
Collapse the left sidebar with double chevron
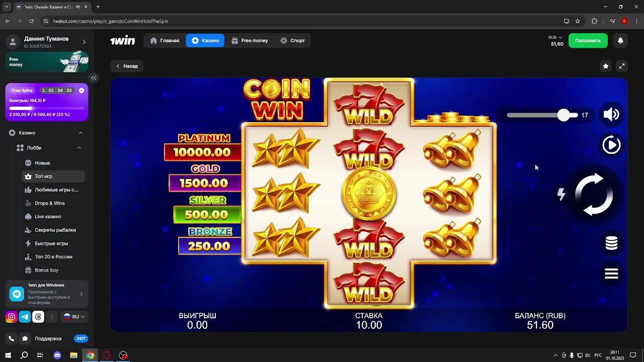click(94, 77)
